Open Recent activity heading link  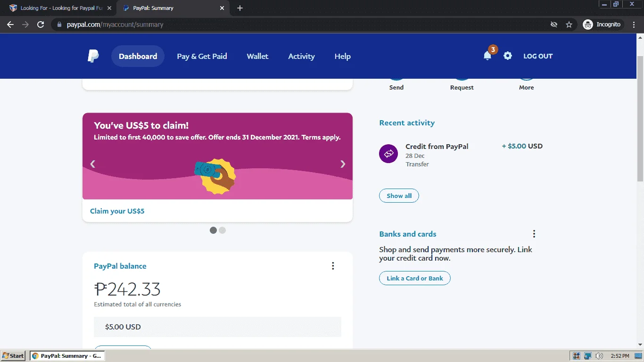(x=407, y=123)
